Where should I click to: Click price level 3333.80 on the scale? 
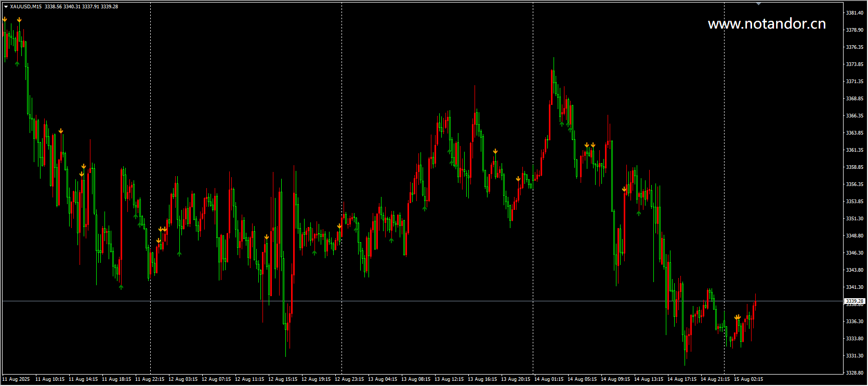[854, 338]
